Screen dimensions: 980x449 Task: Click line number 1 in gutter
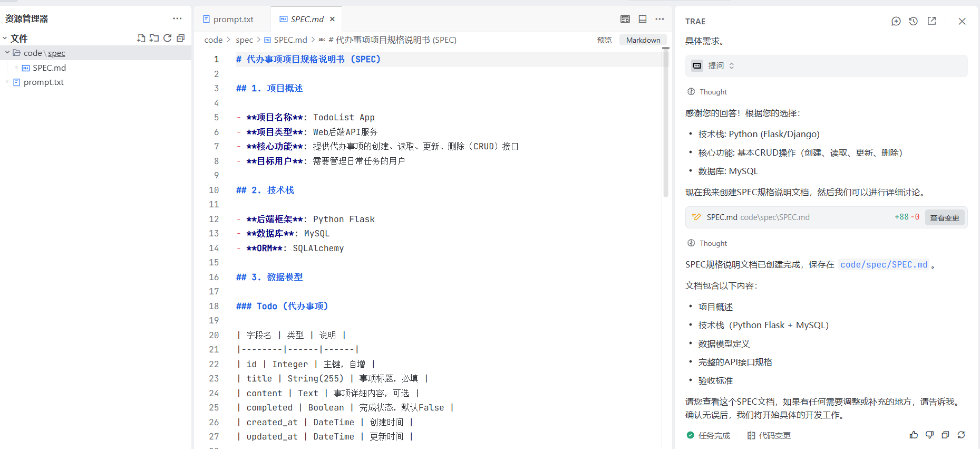point(216,59)
